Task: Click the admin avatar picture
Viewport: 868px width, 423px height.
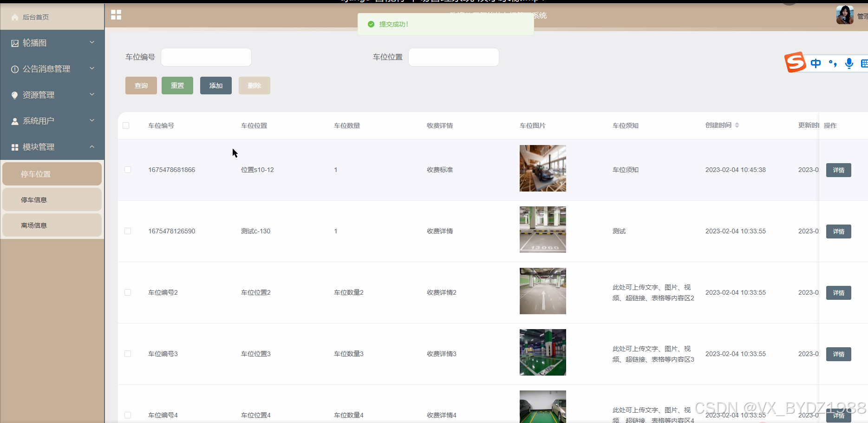Action: pyautogui.click(x=845, y=15)
